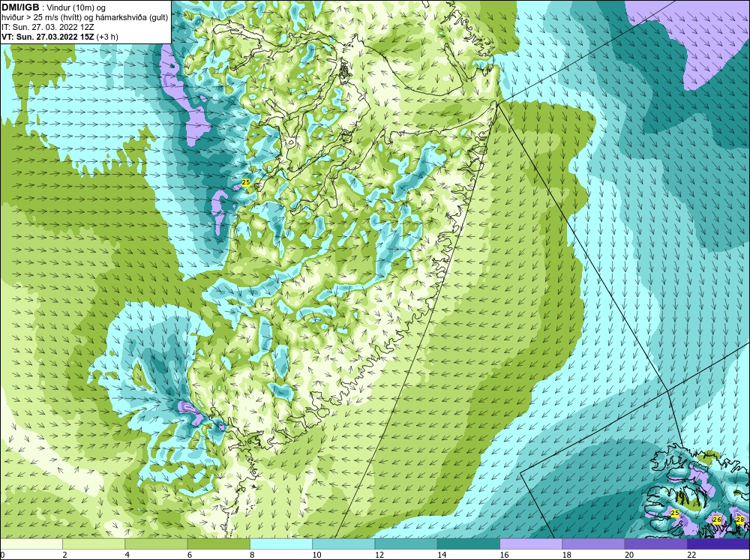Click the legend scale label 8
Image resolution: width=750 pixels, height=560 pixels.
(x=252, y=555)
